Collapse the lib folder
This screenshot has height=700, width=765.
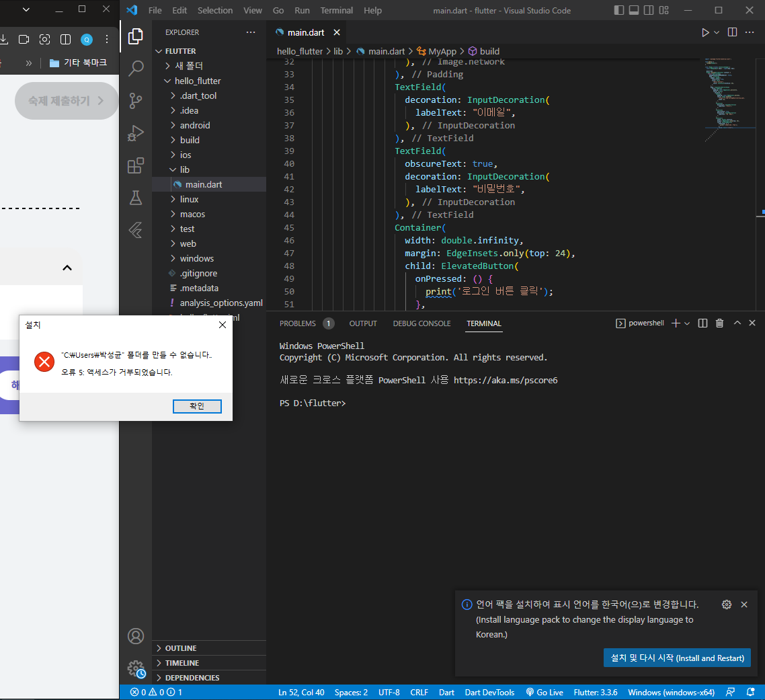[209, 169]
